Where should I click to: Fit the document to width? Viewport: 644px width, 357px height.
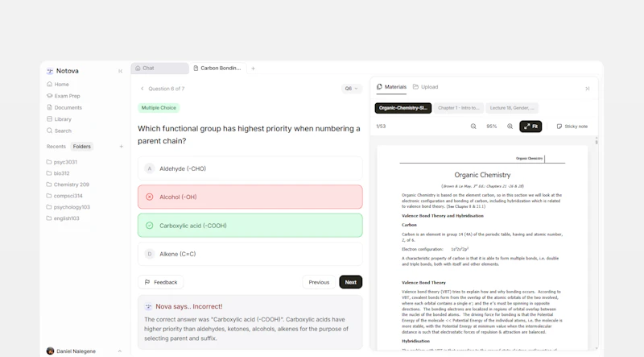click(530, 127)
